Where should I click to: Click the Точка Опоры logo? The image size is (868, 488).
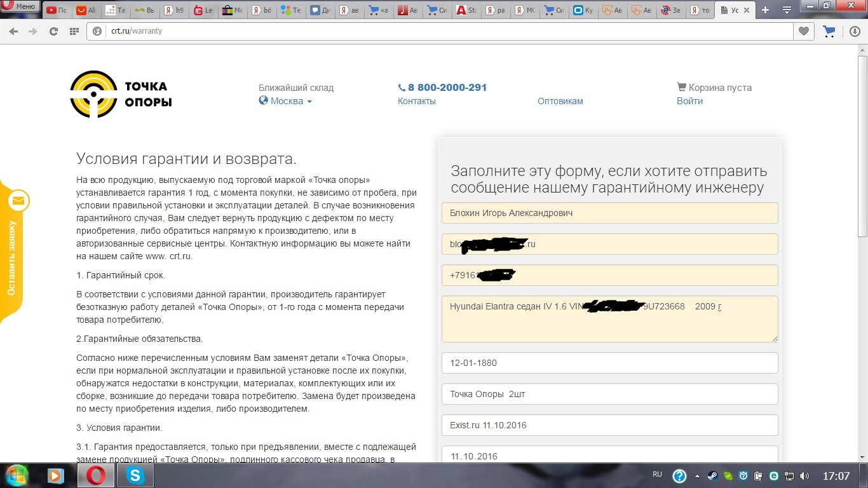coord(121,94)
